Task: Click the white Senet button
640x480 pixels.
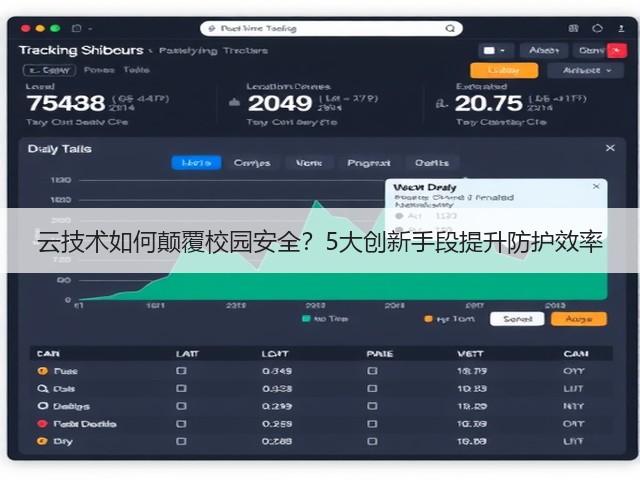Action: point(517,319)
